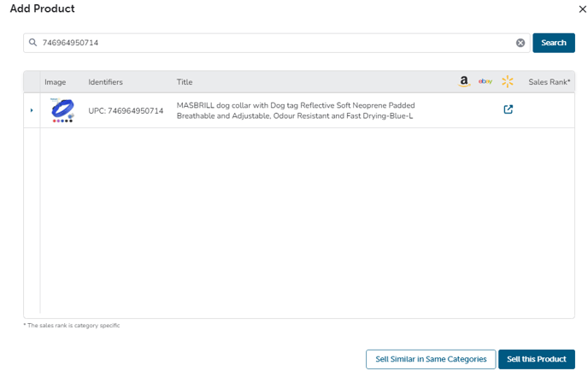Click the Add Product dialog heading
588x371 pixels.
[43, 9]
